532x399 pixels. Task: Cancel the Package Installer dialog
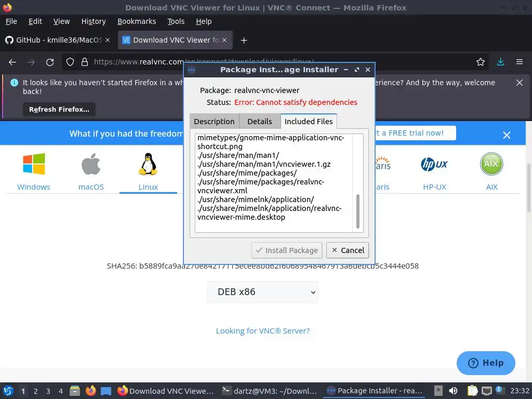tap(348, 250)
